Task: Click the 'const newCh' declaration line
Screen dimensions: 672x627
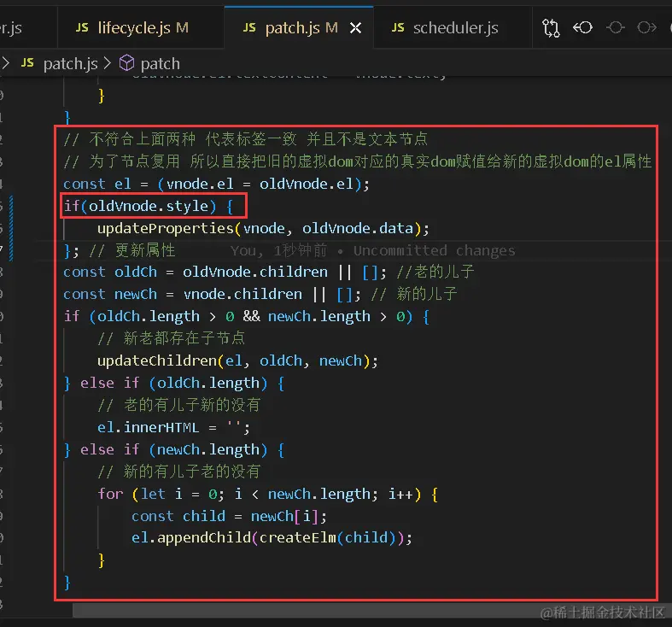Action: 260,295
